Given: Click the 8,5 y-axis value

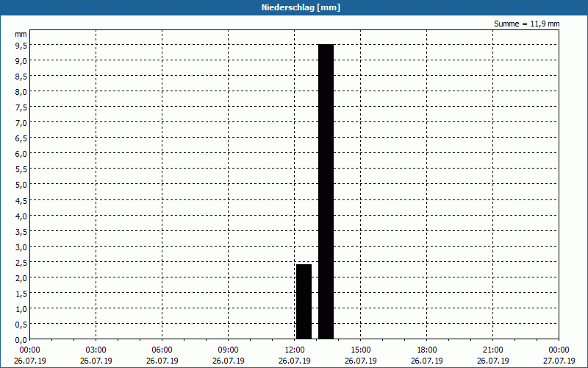Looking at the screenshot, I should click(21, 77).
